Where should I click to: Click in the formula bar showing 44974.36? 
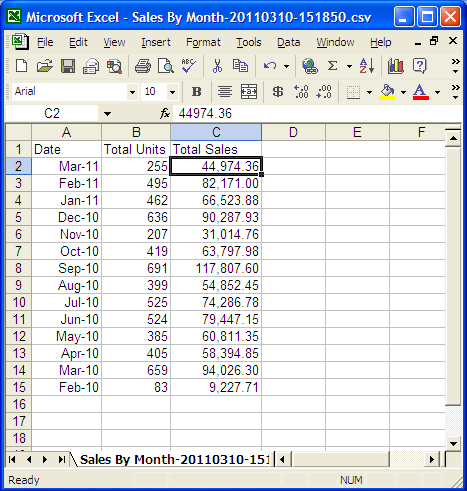click(317, 113)
